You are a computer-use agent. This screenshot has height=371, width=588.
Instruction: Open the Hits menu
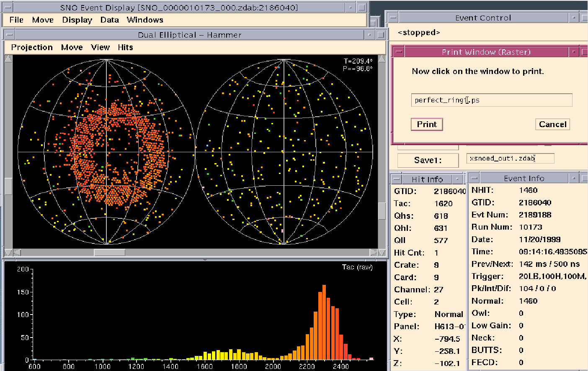point(125,47)
